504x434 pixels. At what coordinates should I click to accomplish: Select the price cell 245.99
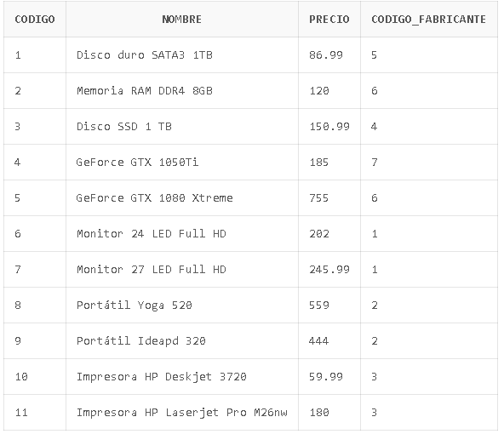pos(329,270)
